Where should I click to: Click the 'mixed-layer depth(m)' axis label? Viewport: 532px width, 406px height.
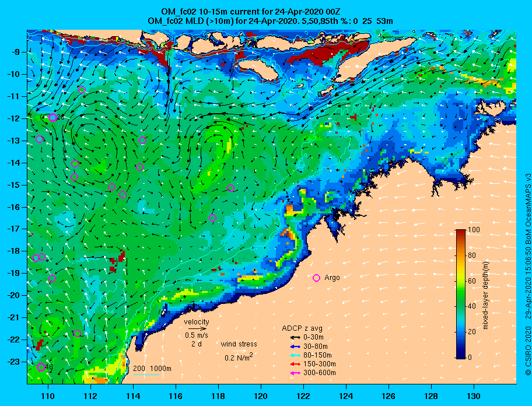point(485,296)
